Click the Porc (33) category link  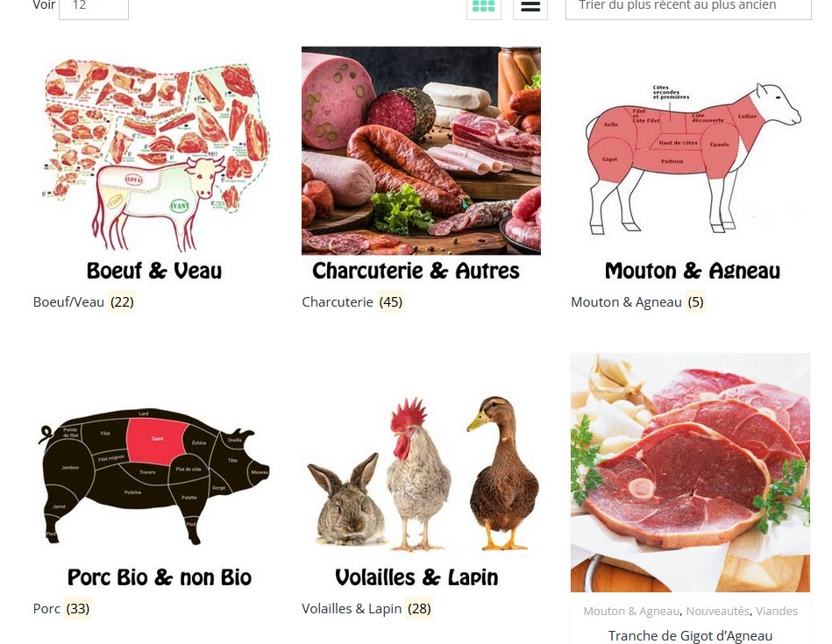pos(61,608)
